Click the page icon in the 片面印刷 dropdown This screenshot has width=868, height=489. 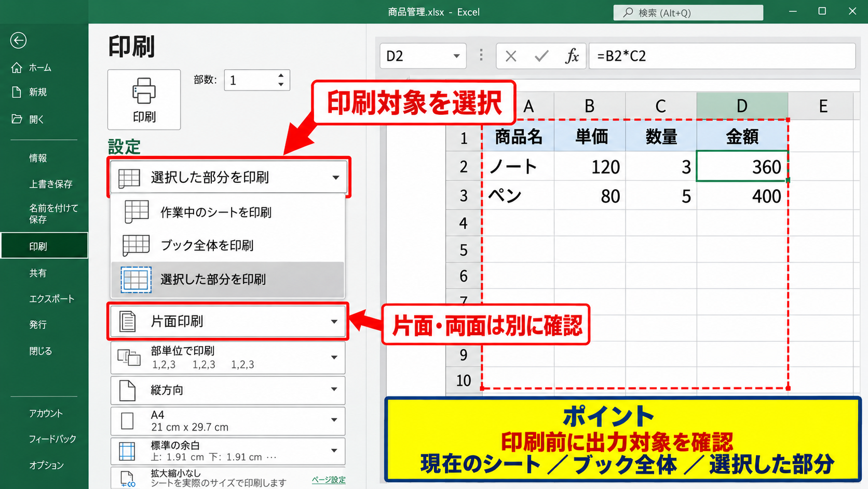tap(127, 321)
